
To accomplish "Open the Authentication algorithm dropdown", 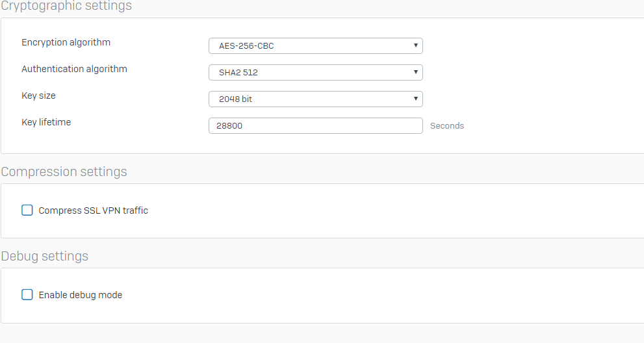I will coord(315,73).
